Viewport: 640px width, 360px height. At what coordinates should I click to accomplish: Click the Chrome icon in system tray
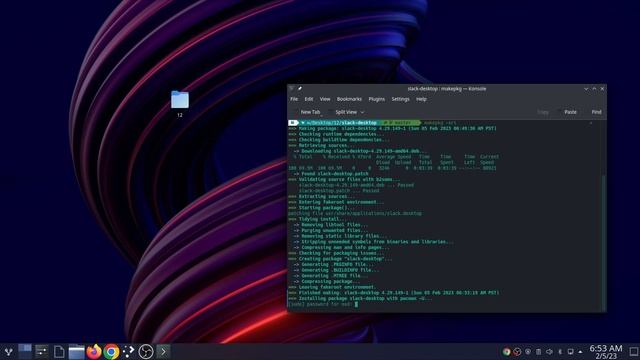507,352
